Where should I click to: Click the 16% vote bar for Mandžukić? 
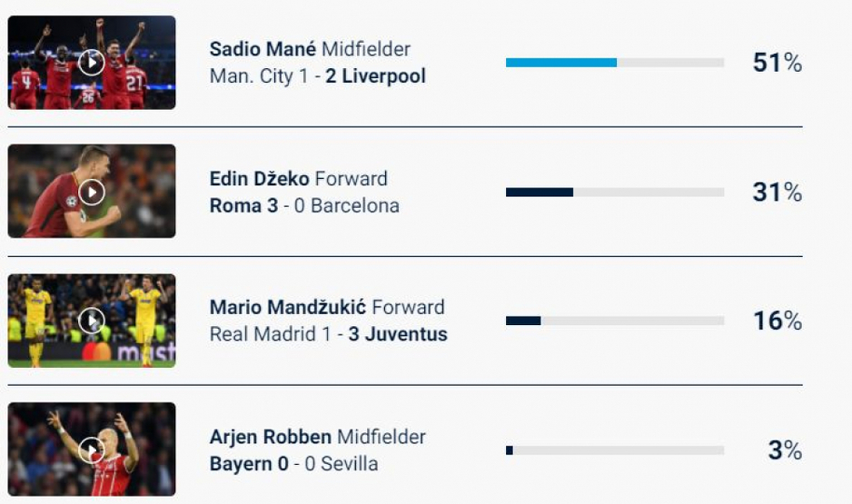(523, 321)
